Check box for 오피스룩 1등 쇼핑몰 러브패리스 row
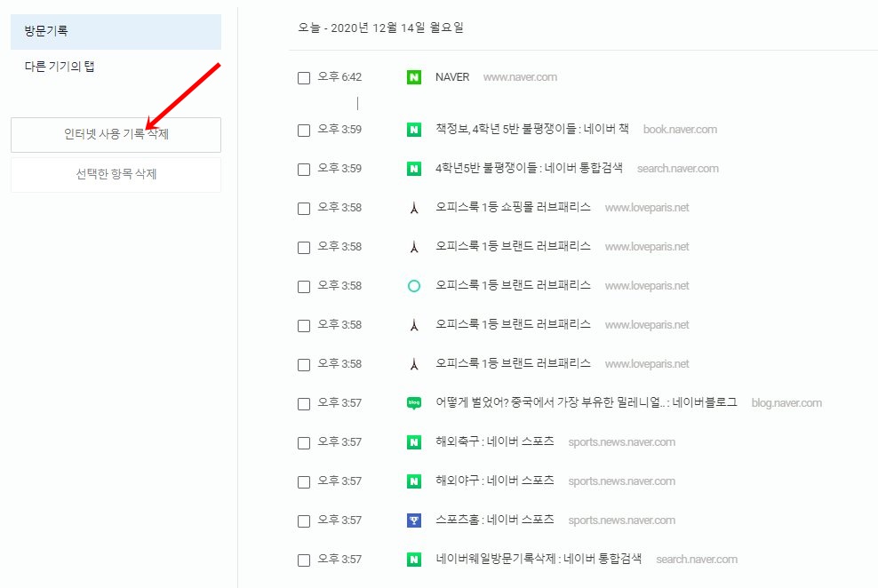This screenshot has height=588, width=878. click(x=304, y=209)
